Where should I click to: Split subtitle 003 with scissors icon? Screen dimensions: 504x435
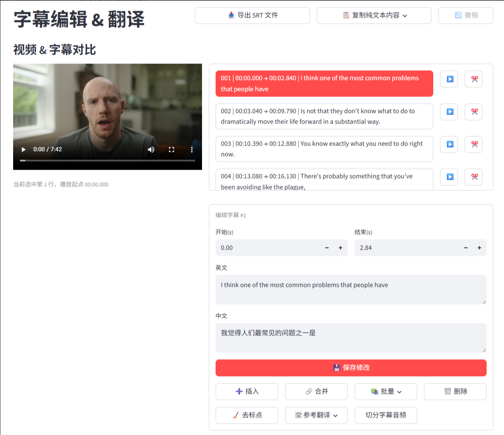click(x=474, y=144)
